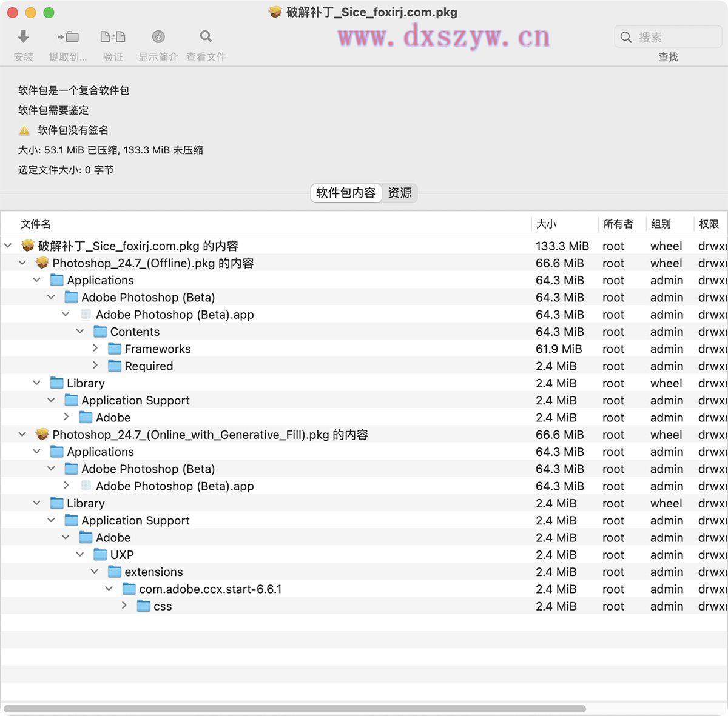Click the 选定文件大小: 0 字节 text
The height and width of the screenshot is (716, 728).
coord(66,170)
